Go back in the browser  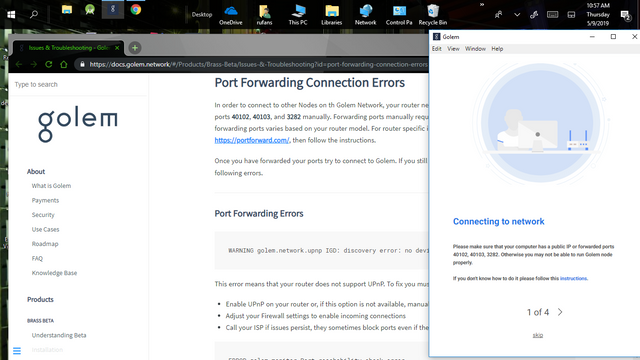click(19, 64)
